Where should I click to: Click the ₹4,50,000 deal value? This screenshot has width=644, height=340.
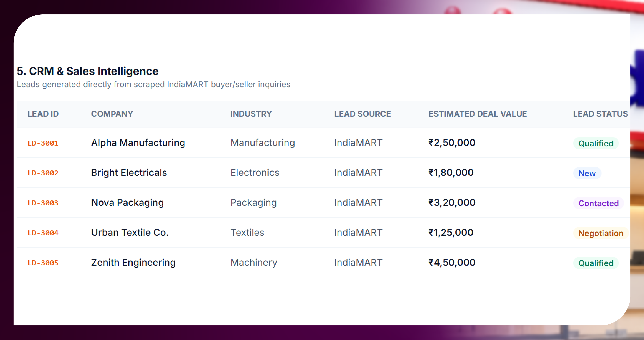pyautogui.click(x=452, y=263)
